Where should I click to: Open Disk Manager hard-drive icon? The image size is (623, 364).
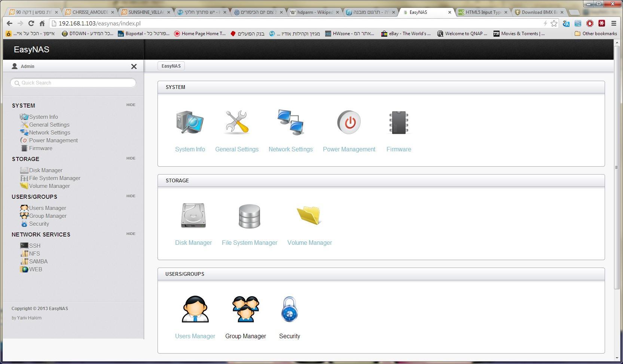193,216
